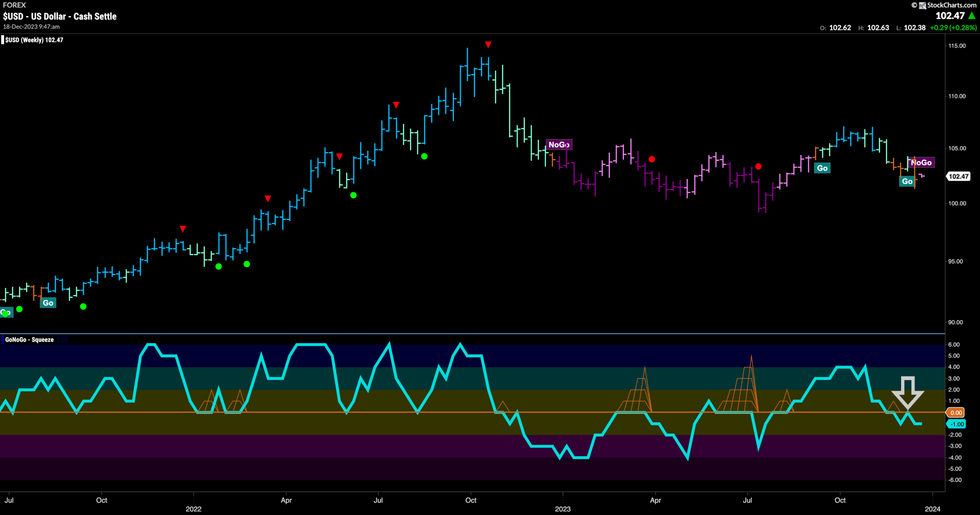980x515 pixels.
Task: Click the red triangle above the October peak
Action: 488,45
